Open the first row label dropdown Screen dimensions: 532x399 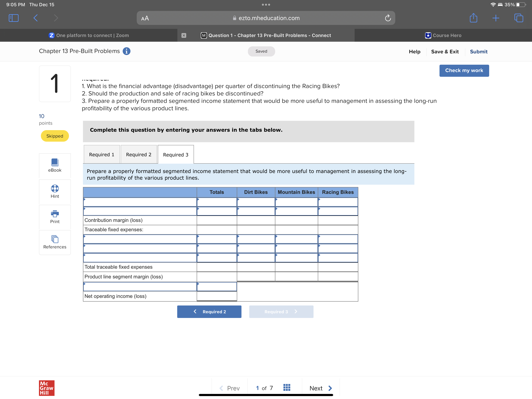coord(140,202)
